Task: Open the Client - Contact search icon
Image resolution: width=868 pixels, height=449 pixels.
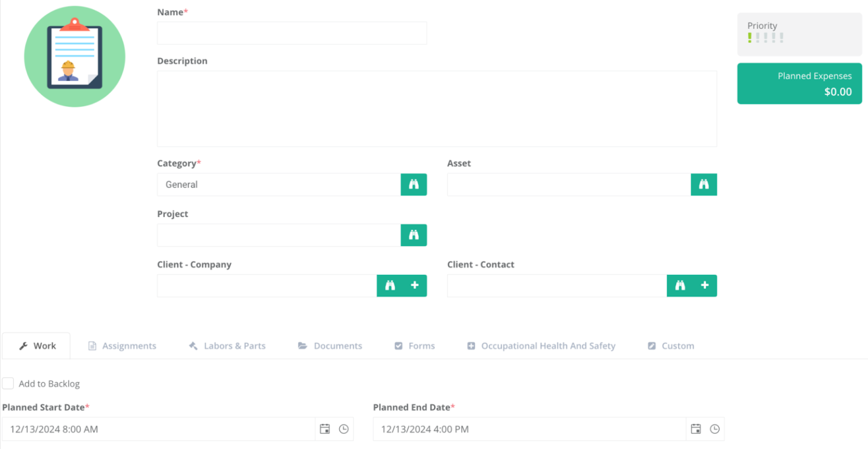Action: [680, 286]
